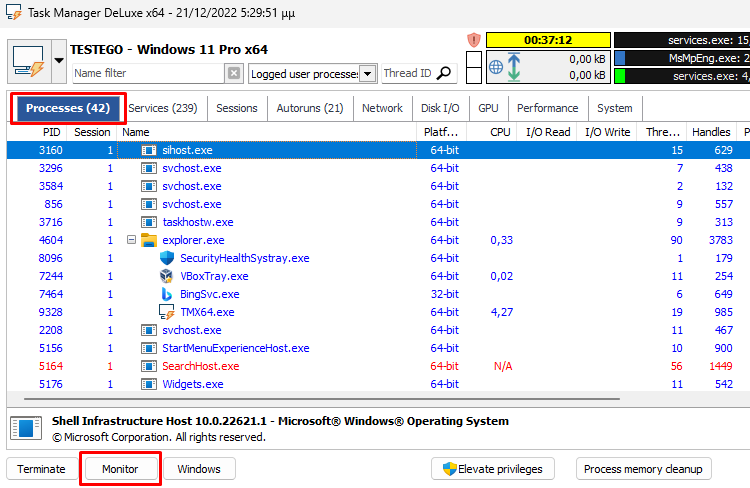Click the icon of svchost.exe PID 3296

tap(149, 168)
